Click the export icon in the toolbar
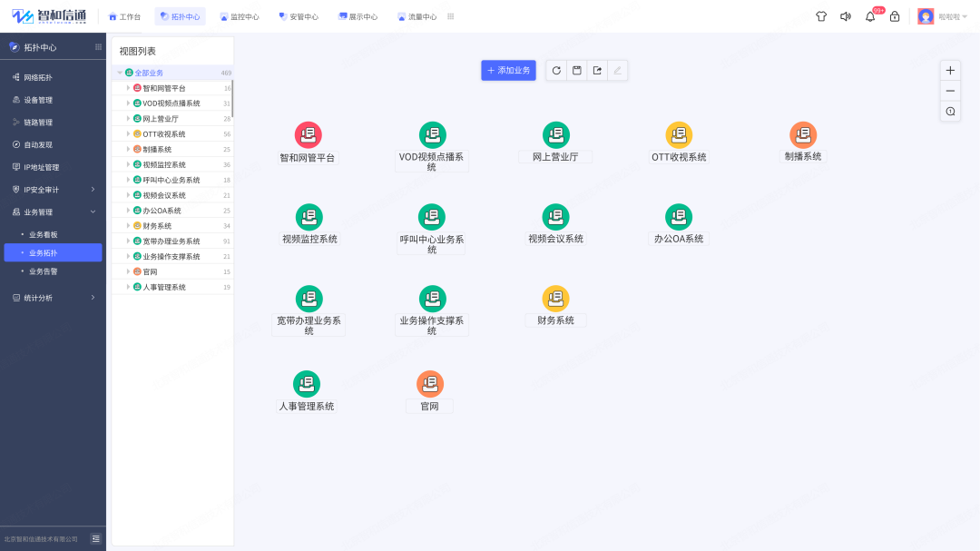Screen dimensions: 980x551 [597, 71]
